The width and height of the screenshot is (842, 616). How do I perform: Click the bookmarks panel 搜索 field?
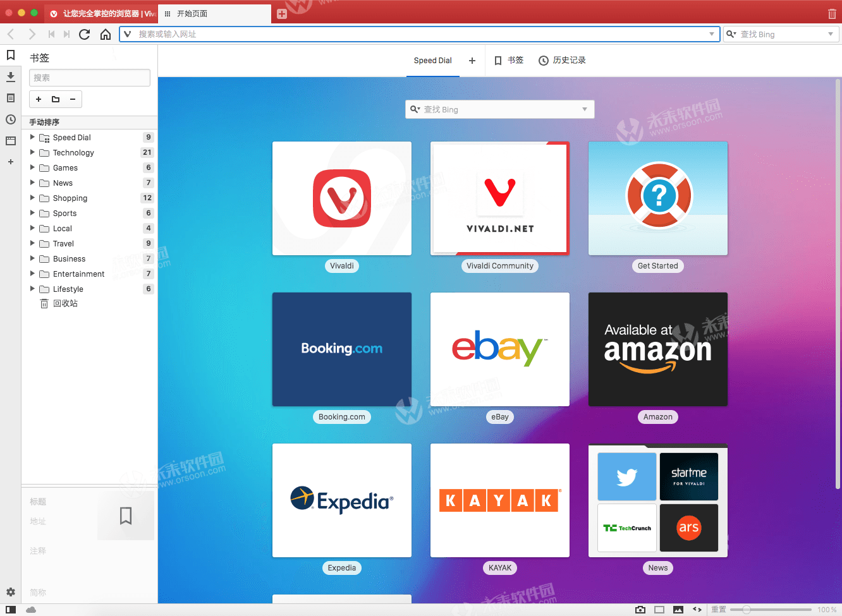click(x=90, y=78)
